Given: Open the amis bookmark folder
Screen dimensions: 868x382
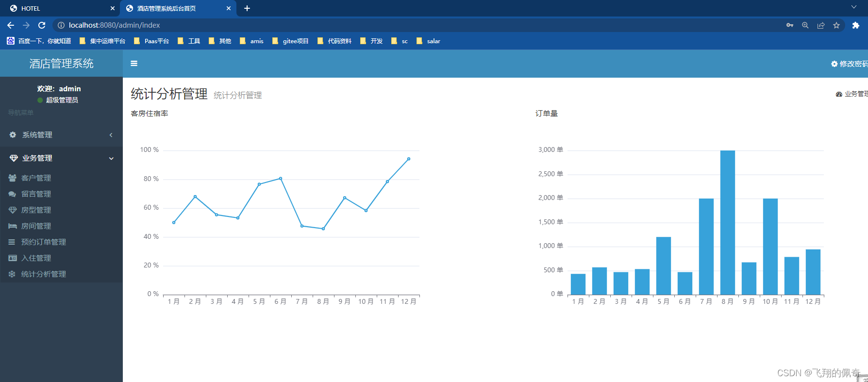Looking at the screenshot, I should pyautogui.click(x=251, y=41).
